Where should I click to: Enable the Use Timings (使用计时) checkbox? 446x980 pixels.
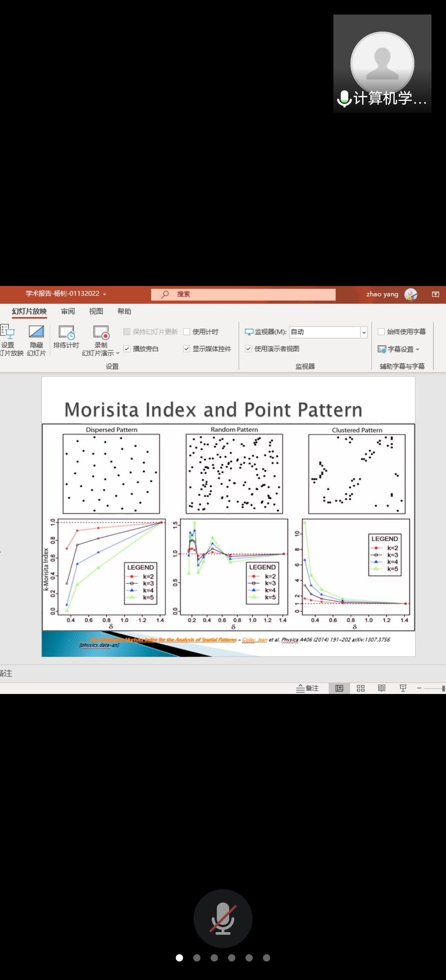tap(187, 332)
